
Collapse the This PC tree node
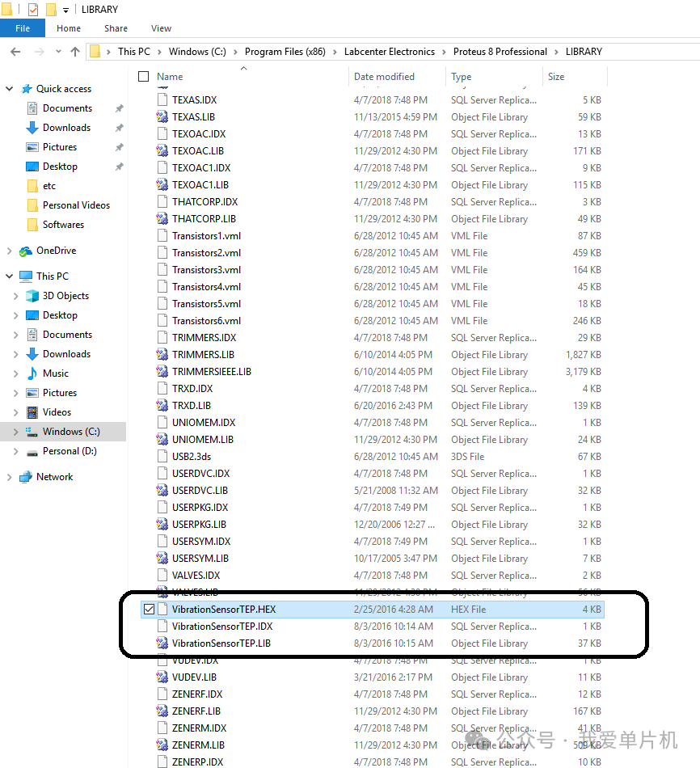pyautogui.click(x=10, y=276)
